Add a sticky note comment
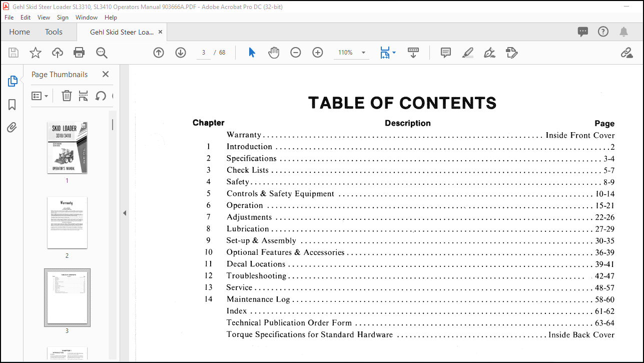The image size is (644, 363). click(x=446, y=53)
